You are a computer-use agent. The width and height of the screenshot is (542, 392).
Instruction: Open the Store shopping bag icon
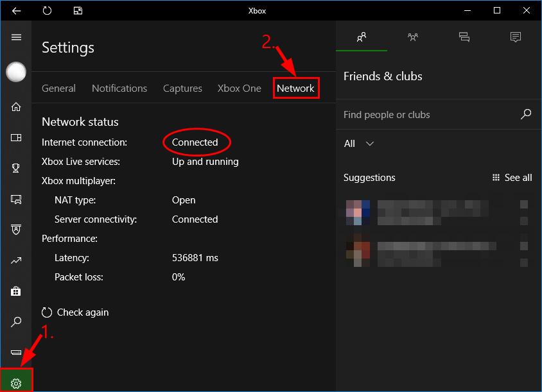(x=16, y=291)
